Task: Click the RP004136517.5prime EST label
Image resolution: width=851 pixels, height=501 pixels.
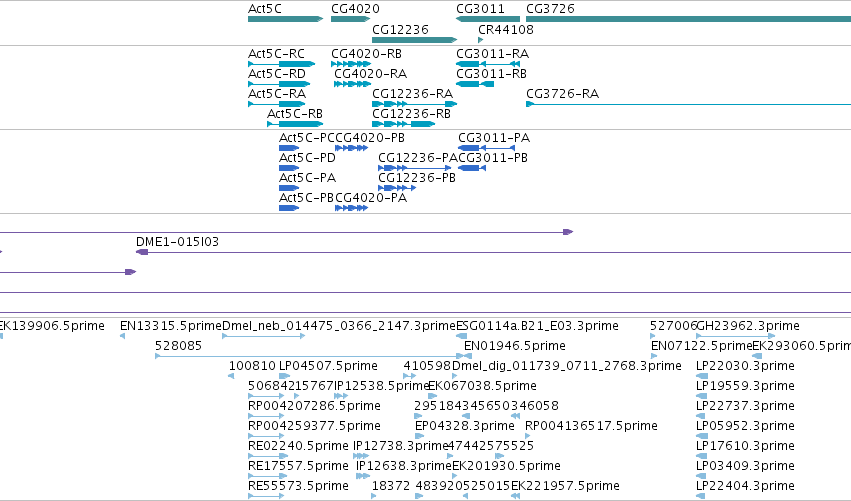Action: click(592, 427)
